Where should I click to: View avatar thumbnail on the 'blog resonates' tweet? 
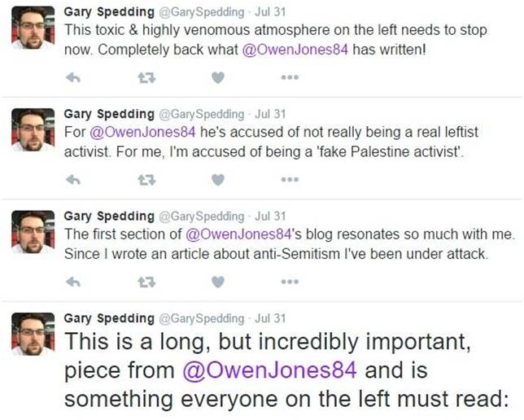pyautogui.click(x=33, y=231)
